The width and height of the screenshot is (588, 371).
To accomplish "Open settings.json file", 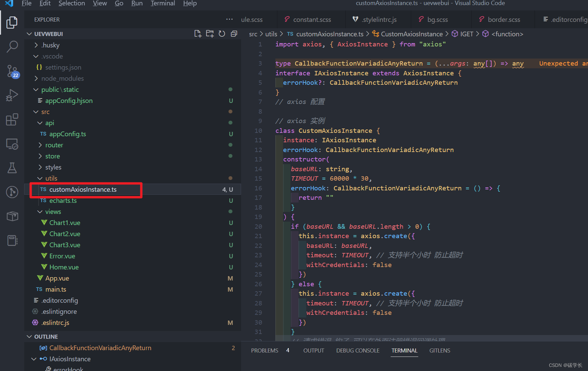I will tap(132, 67).
